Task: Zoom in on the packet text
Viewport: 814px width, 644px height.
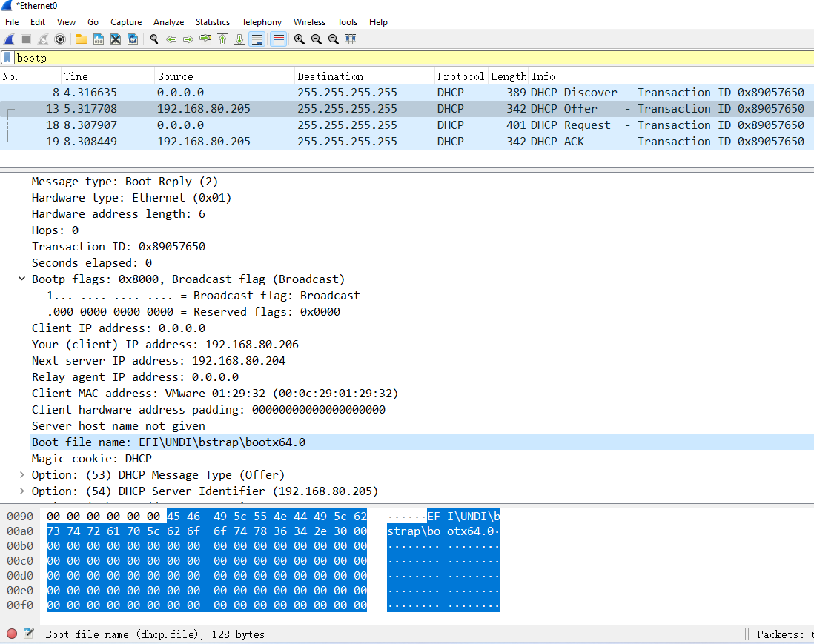Action: coord(299,39)
